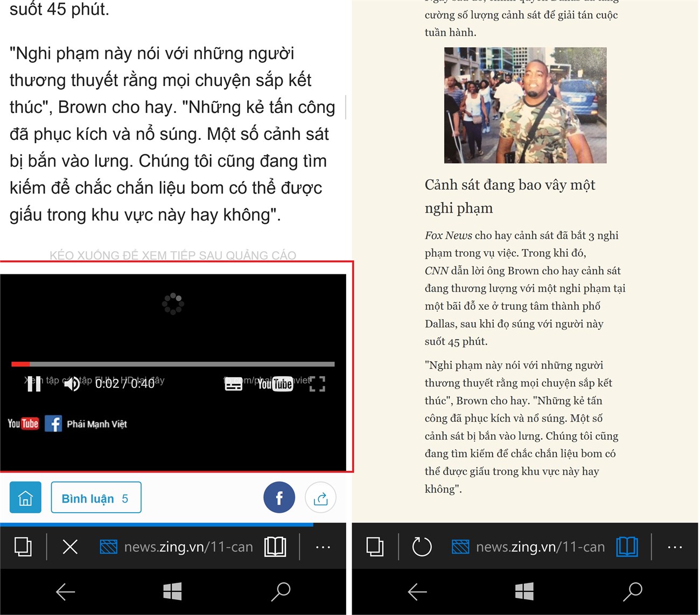The height and width of the screenshot is (615, 700).
Task: Click article photo of man in camouflage
Action: [525, 105]
